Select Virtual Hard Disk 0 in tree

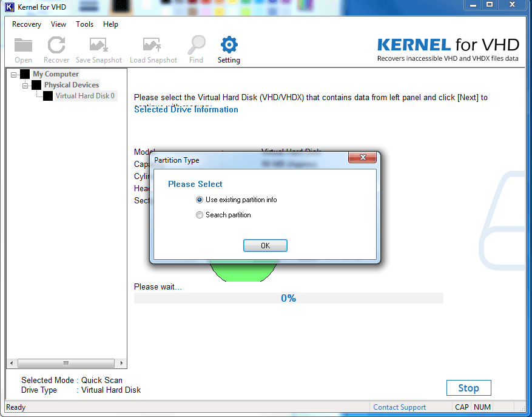coord(85,96)
